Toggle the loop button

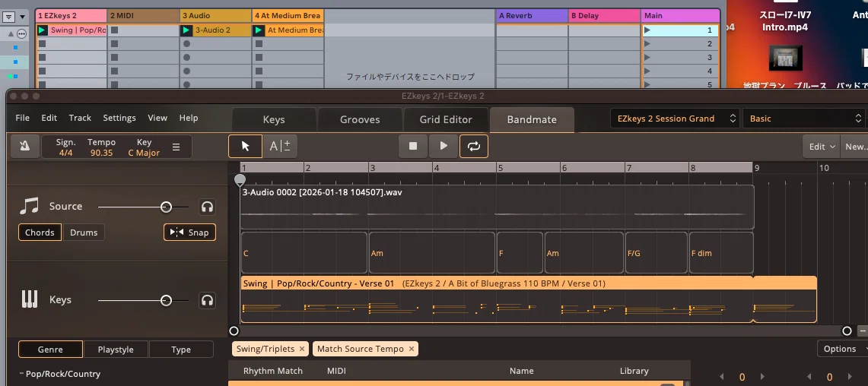[474, 146]
